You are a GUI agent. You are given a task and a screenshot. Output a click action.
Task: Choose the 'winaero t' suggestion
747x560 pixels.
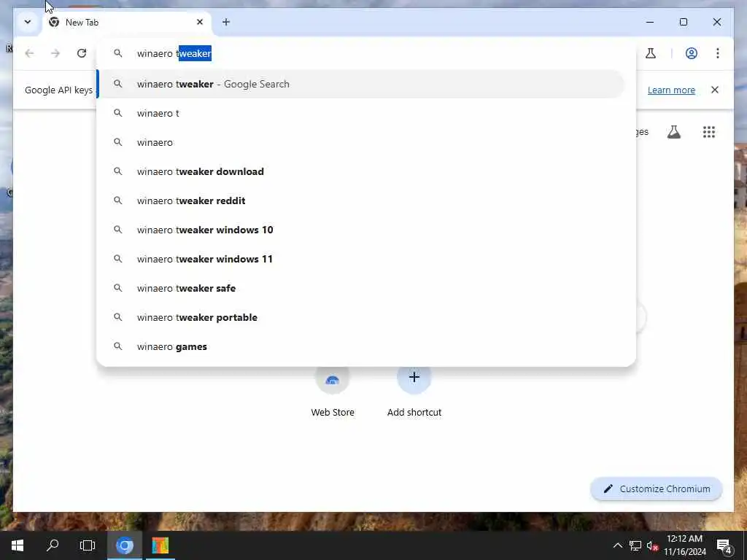coord(361,113)
